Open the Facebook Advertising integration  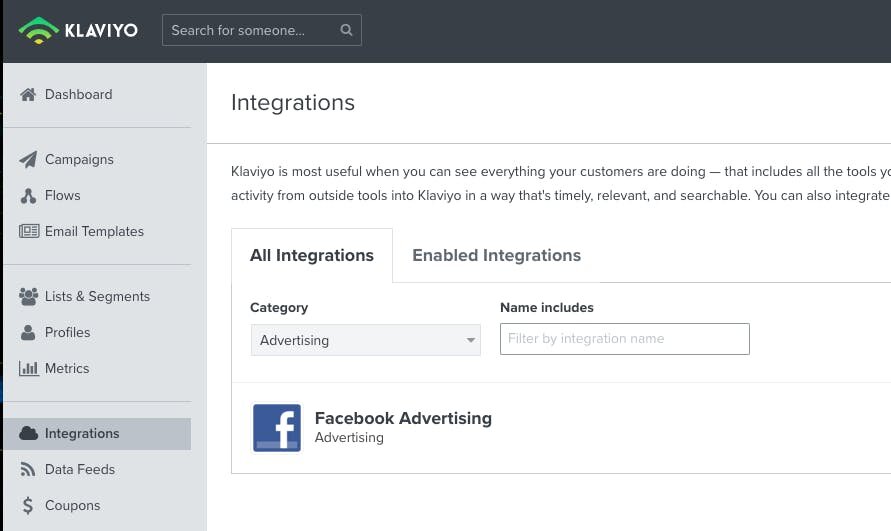coord(403,418)
